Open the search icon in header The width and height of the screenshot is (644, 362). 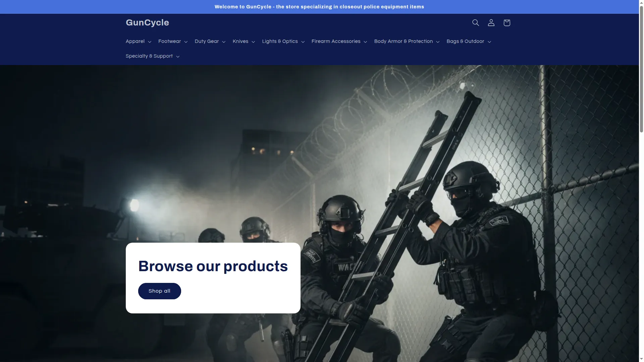point(475,22)
